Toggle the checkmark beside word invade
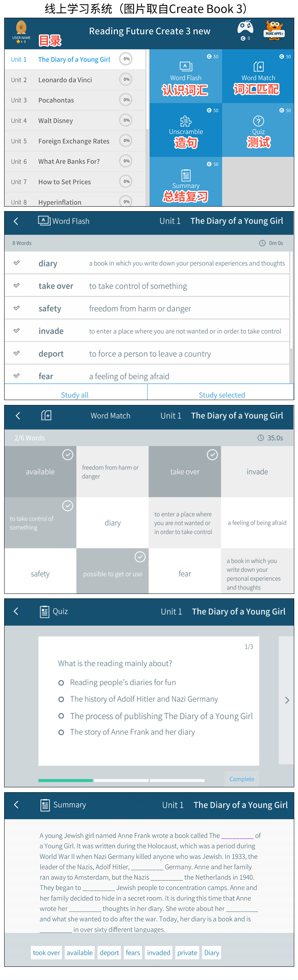 coord(17,331)
